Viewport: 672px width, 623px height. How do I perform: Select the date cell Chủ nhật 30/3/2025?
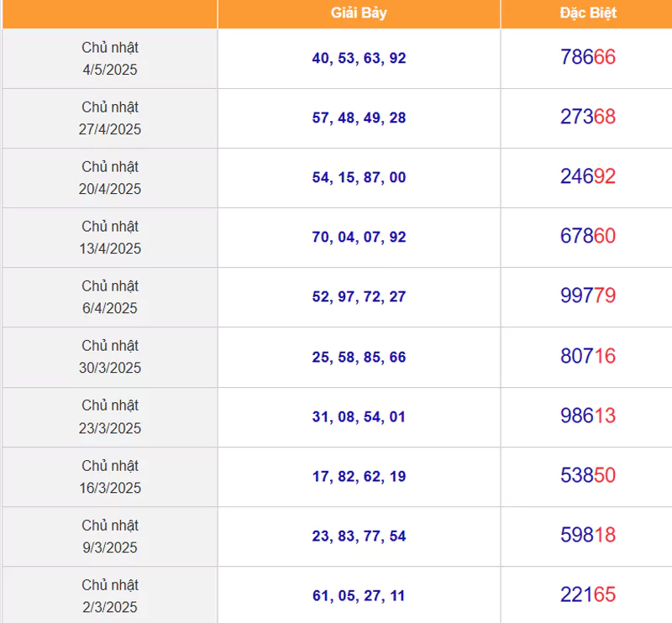(110, 357)
